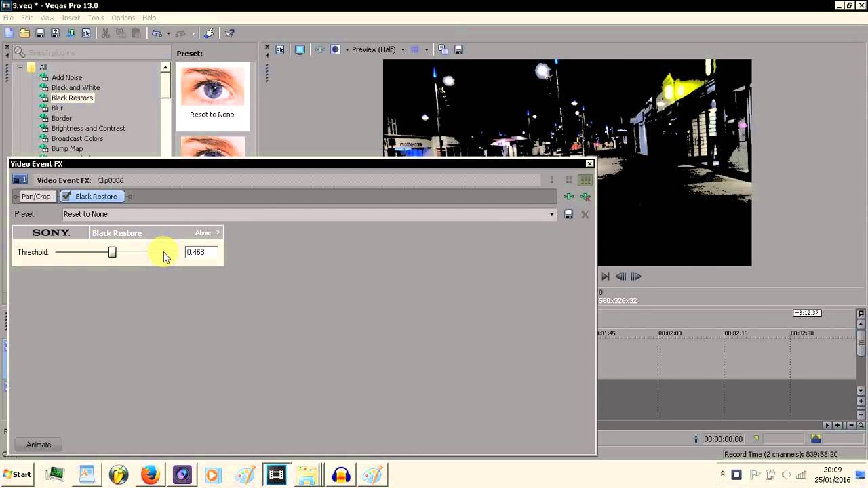Click the About link in Black Restore

(x=203, y=233)
